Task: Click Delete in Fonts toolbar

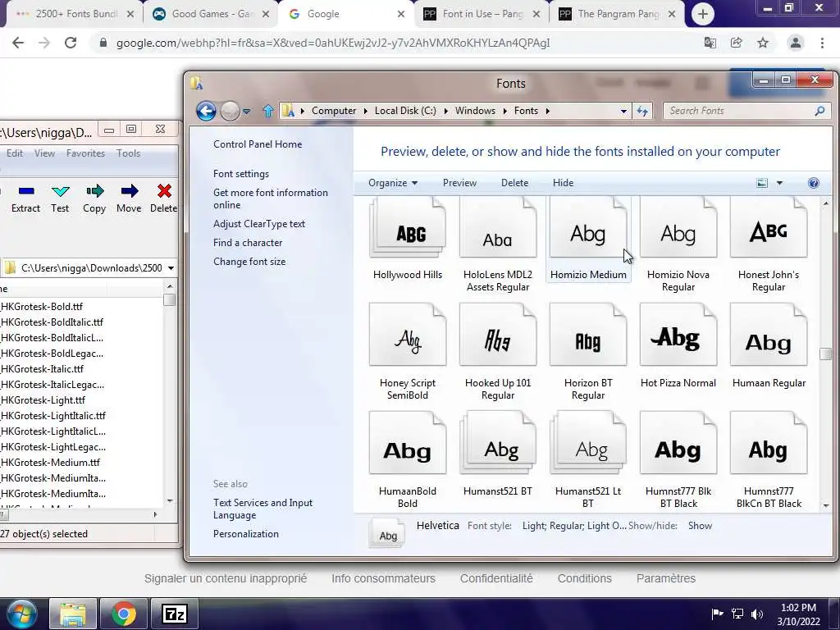Action: tap(514, 183)
